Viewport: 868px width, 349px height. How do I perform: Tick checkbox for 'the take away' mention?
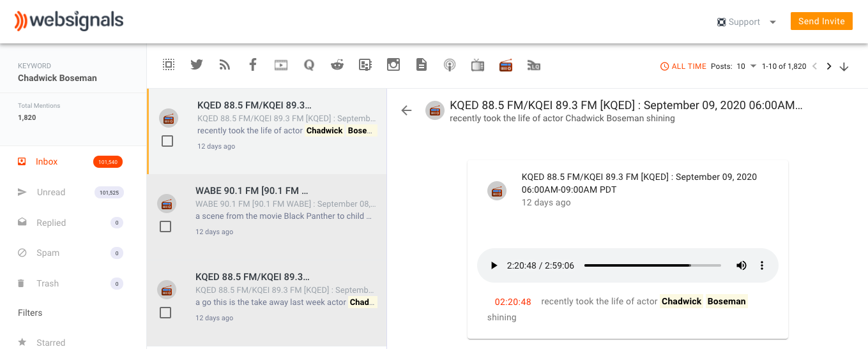[165, 313]
